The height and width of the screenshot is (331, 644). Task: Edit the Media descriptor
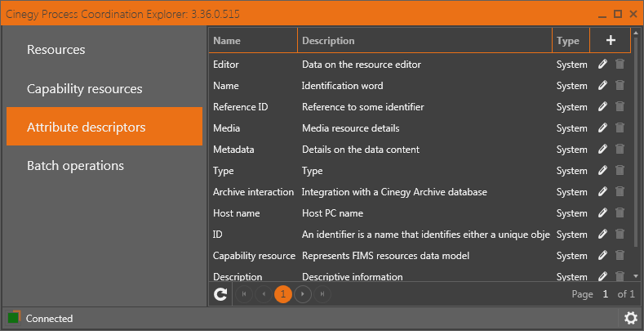click(602, 127)
